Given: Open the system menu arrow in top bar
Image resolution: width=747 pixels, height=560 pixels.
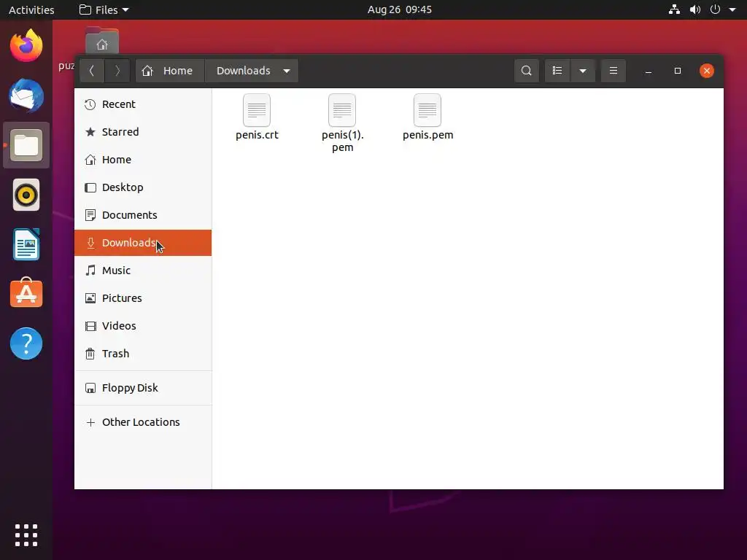Looking at the screenshot, I should click(732, 9).
